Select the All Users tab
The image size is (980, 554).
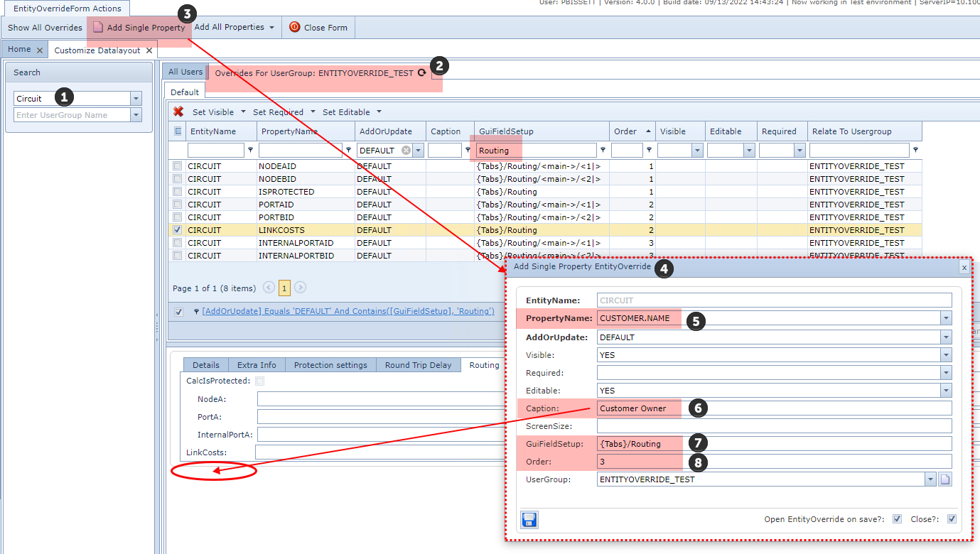point(185,72)
